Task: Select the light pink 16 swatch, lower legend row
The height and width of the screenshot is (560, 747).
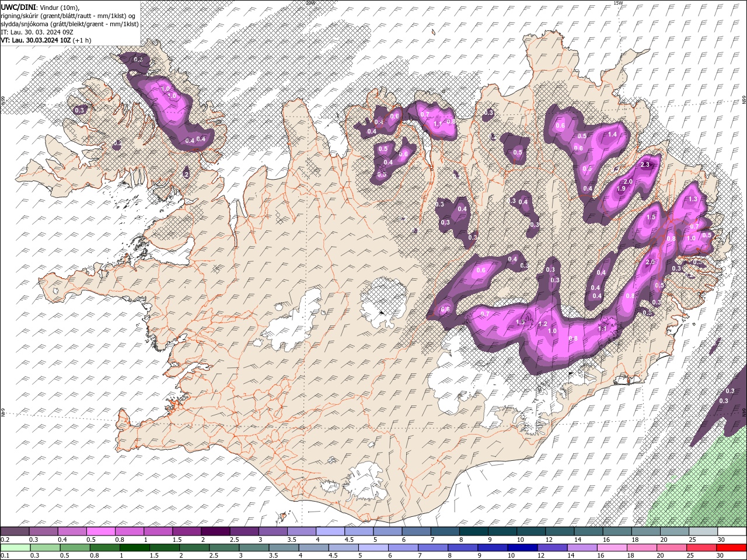Action: click(613, 548)
